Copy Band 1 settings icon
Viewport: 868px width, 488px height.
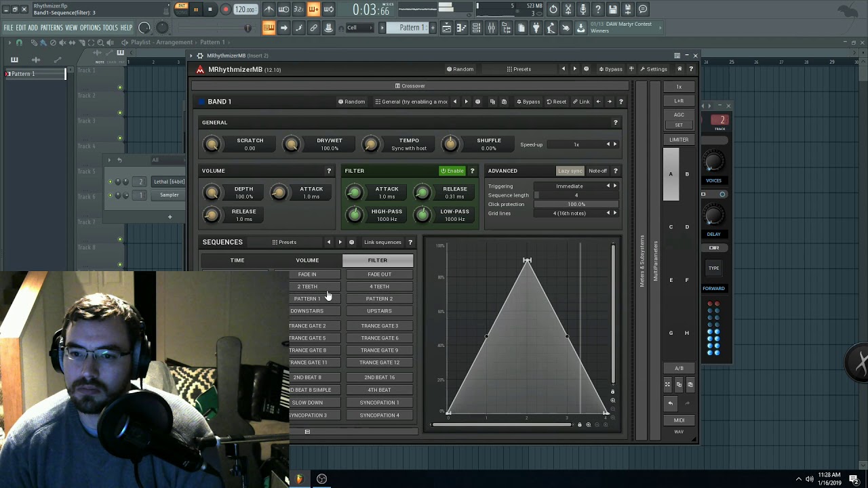pyautogui.click(x=492, y=102)
